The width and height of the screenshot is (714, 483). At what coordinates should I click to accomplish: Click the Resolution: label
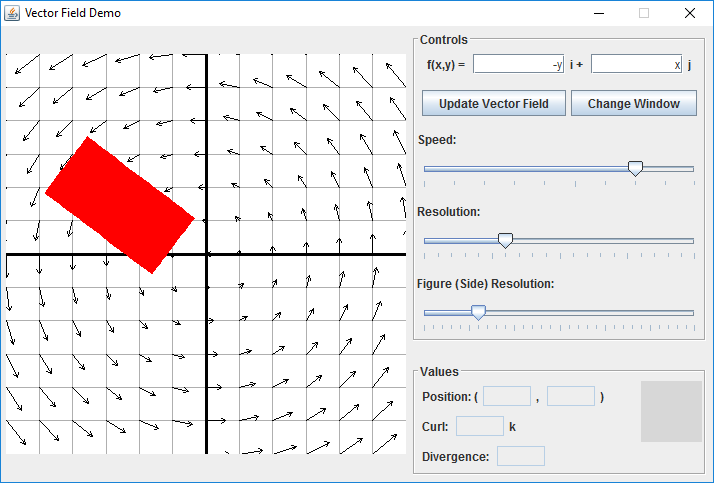click(x=449, y=212)
